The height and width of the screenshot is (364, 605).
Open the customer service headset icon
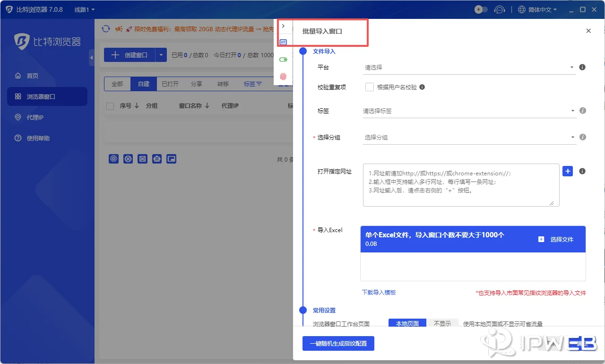pyautogui.click(x=500, y=9)
